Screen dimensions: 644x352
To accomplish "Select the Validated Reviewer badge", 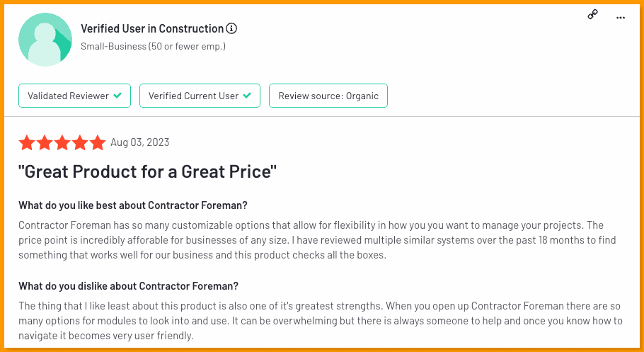I will 74,96.
